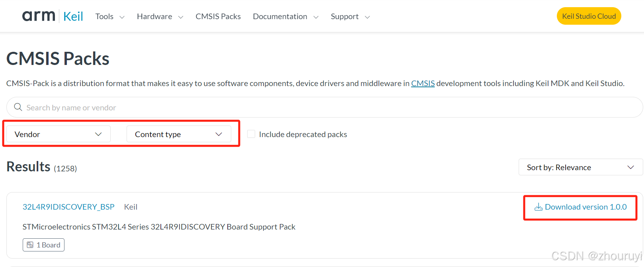
Task: Expand the Documentation menu chevron
Action: pyautogui.click(x=316, y=17)
